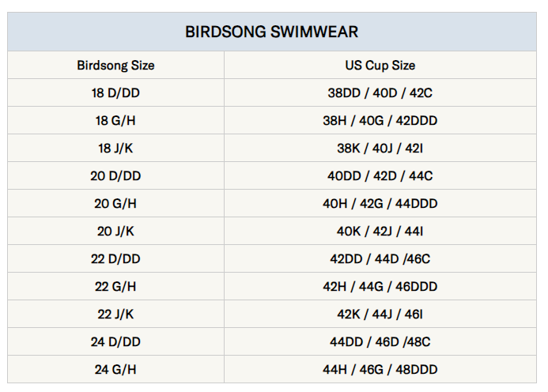Click the 40H / 42G / 44DDD cell
This screenshot has height=392, width=548.
[380, 203]
